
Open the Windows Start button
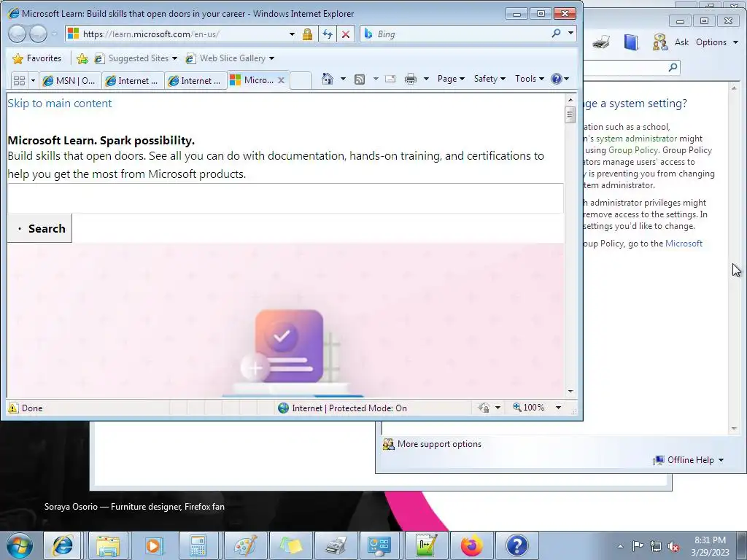(x=20, y=545)
